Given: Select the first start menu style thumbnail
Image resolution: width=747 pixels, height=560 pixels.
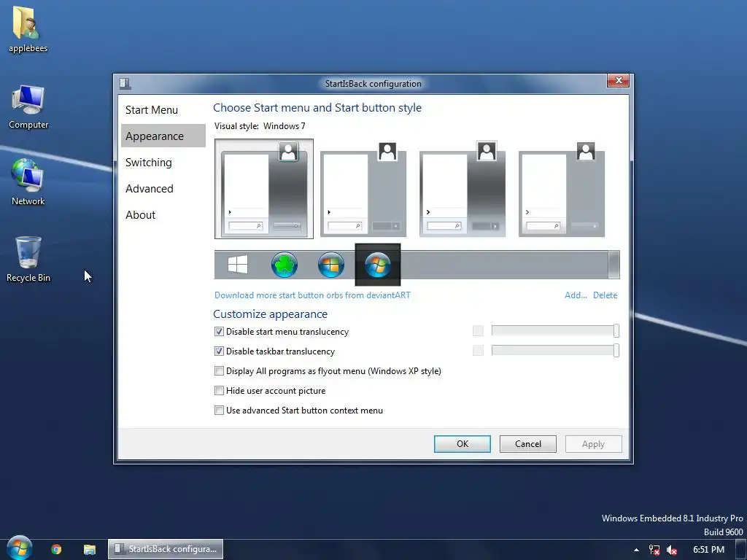Looking at the screenshot, I should coord(264,189).
